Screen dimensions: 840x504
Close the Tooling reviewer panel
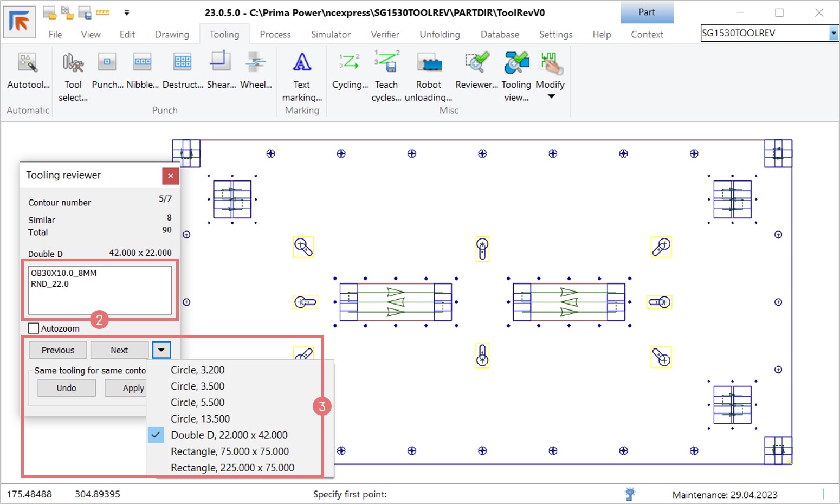click(x=170, y=176)
